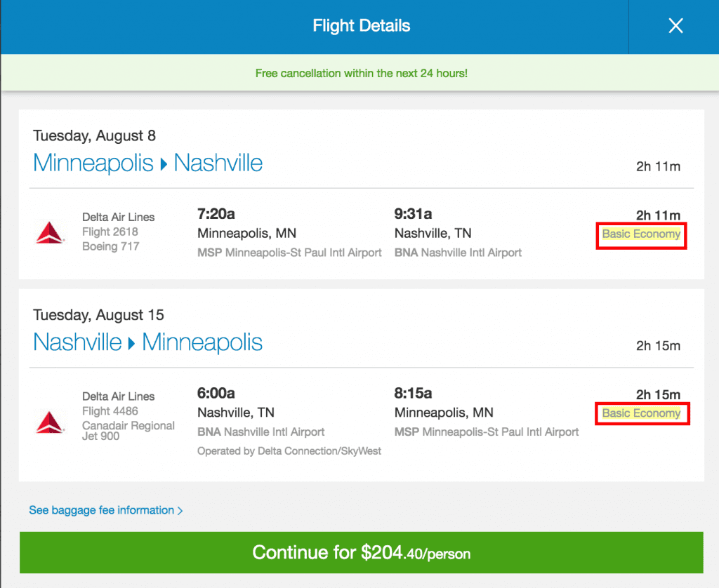Click the 7:20a departure time
The height and width of the screenshot is (588, 719).
coord(216,213)
